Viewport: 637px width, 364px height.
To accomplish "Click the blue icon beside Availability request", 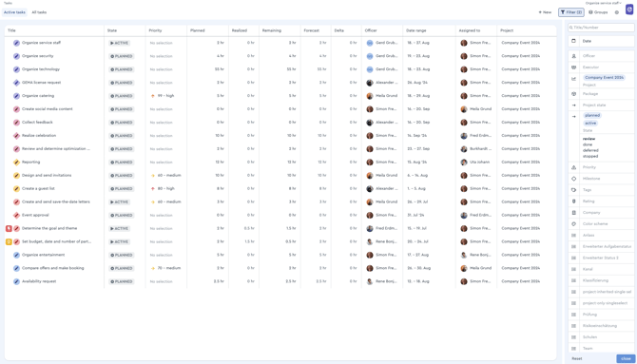I will click(16, 281).
